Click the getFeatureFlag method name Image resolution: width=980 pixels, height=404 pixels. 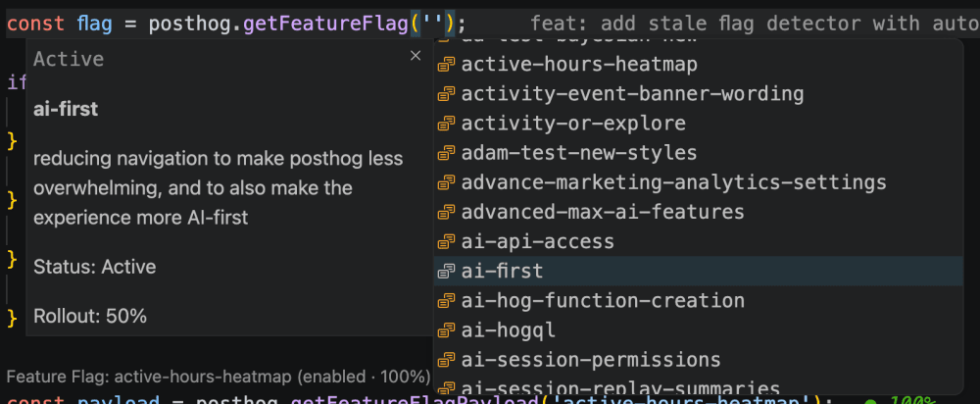(x=326, y=25)
